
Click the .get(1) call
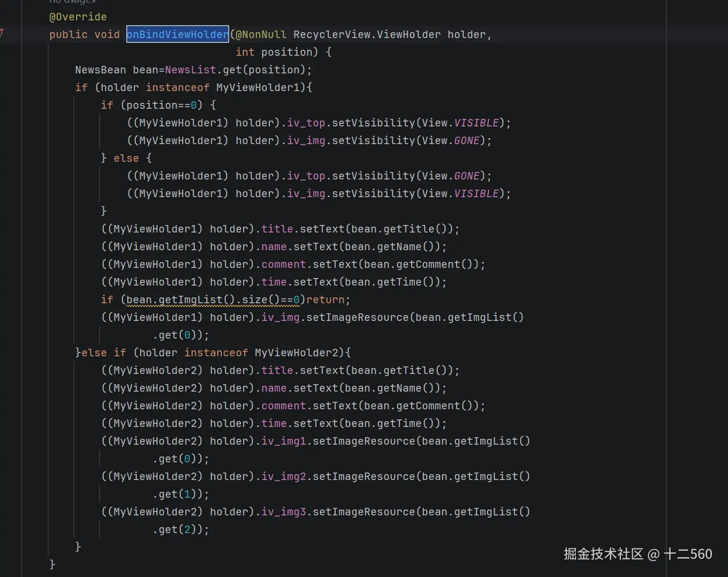coord(178,494)
